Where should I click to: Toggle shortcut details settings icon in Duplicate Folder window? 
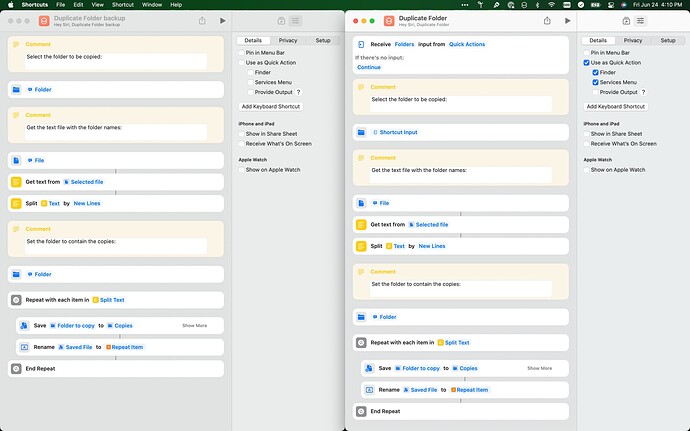[x=641, y=21]
